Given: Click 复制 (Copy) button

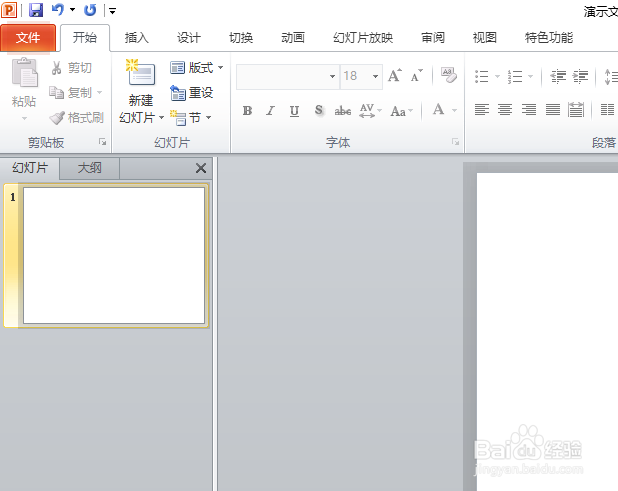Looking at the screenshot, I should coord(70,93).
